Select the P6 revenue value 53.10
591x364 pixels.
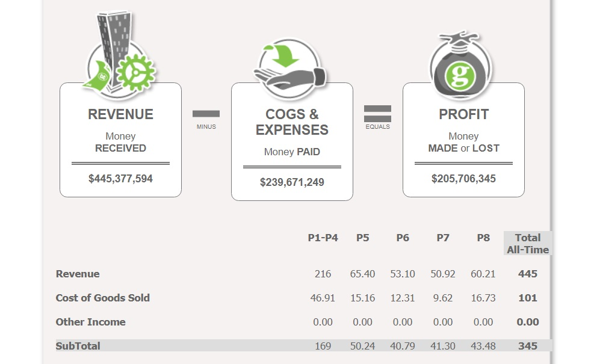pos(403,274)
